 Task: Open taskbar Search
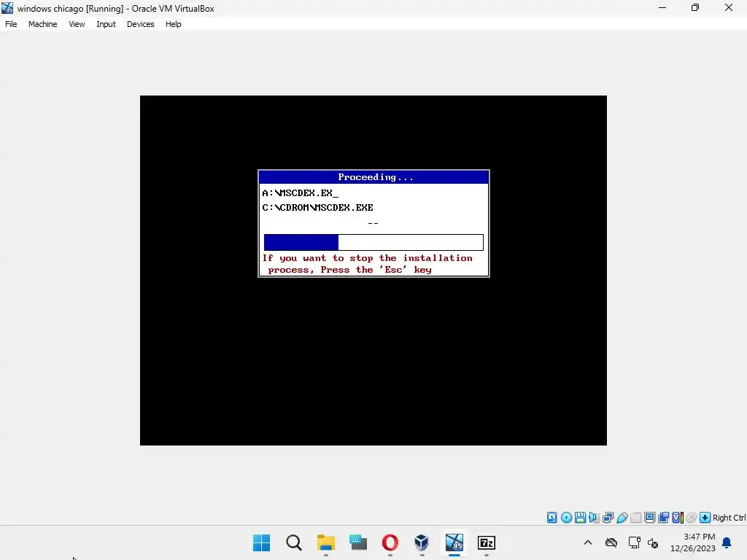pos(294,542)
